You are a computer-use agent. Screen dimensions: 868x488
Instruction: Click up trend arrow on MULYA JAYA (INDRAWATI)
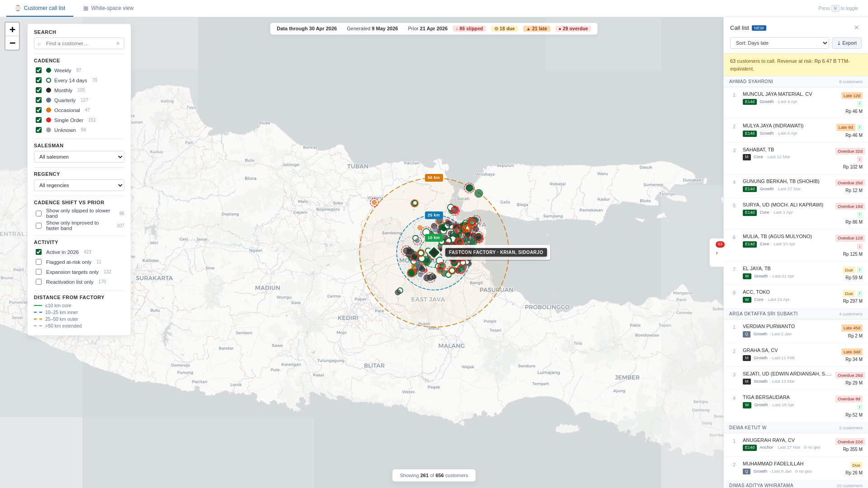coord(860,127)
